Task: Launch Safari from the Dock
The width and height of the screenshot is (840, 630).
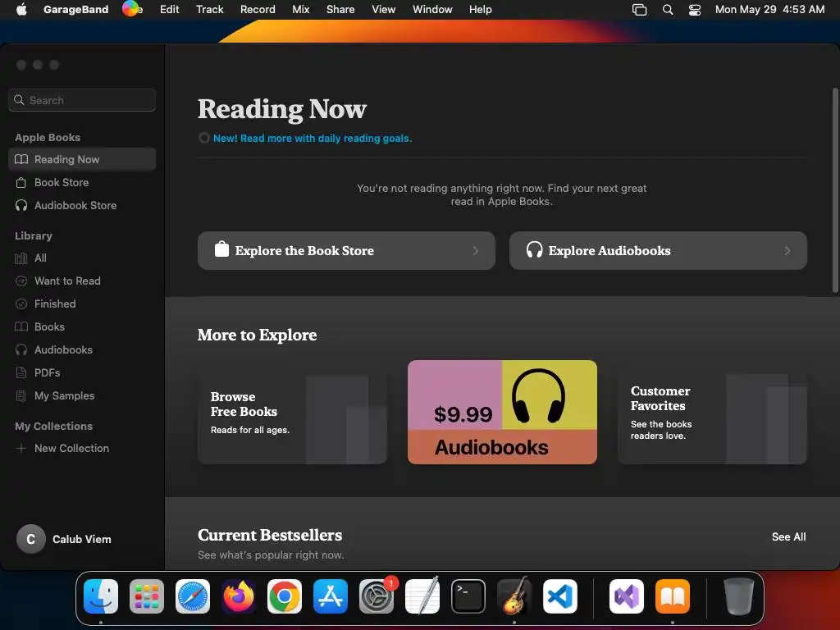Action: pyautogui.click(x=193, y=596)
